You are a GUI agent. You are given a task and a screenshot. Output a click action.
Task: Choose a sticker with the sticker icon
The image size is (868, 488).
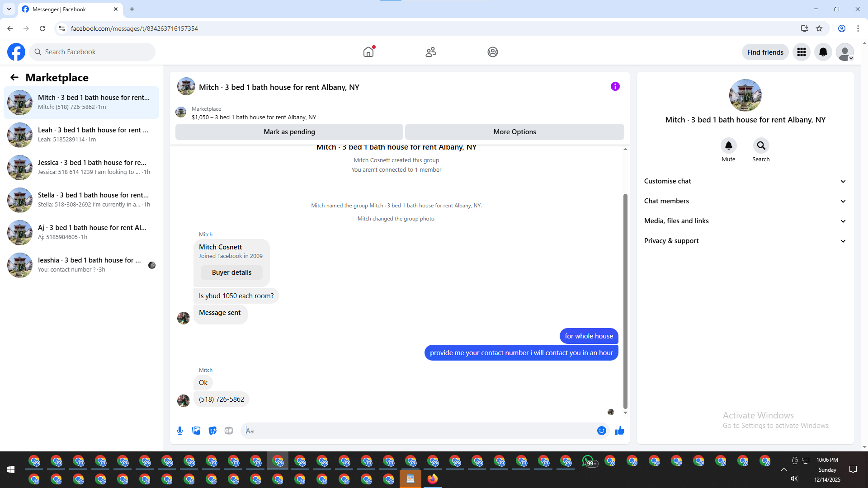coord(212,431)
